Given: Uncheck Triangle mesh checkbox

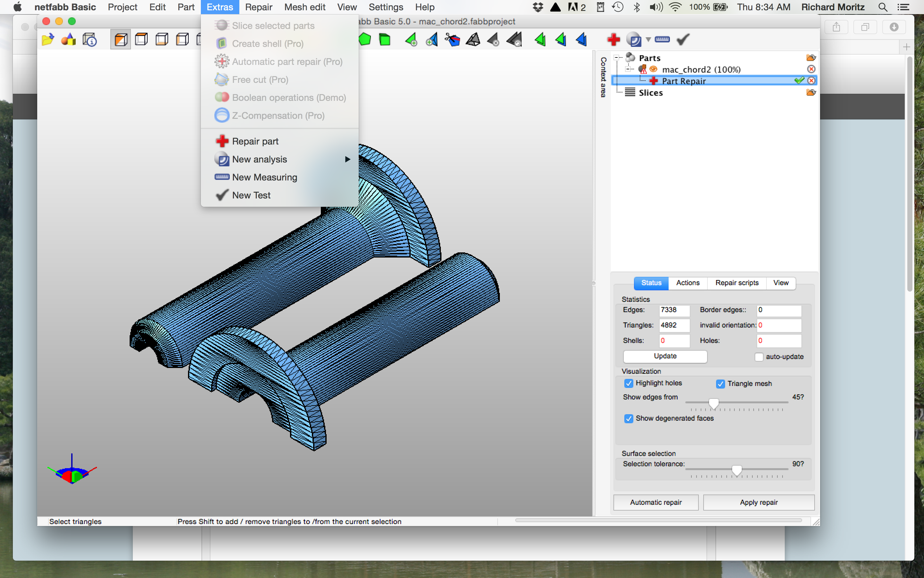Looking at the screenshot, I should point(720,384).
